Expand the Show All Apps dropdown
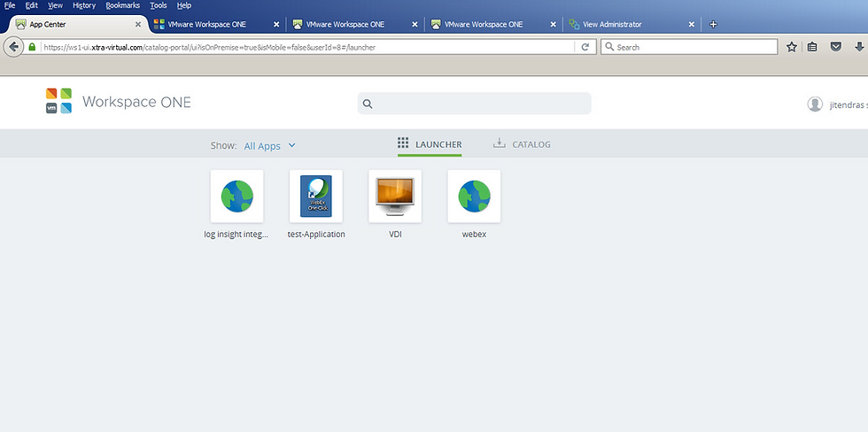 coord(270,146)
